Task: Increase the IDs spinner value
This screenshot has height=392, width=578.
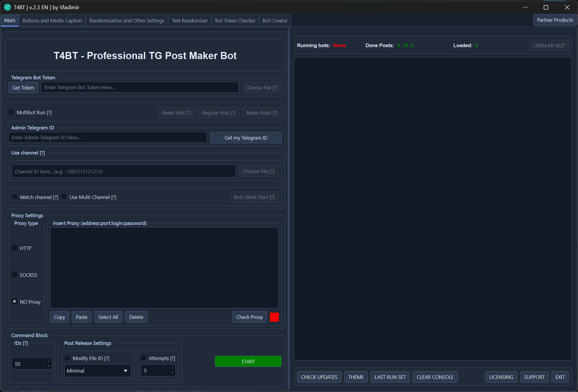Action: tap(49, 361)
